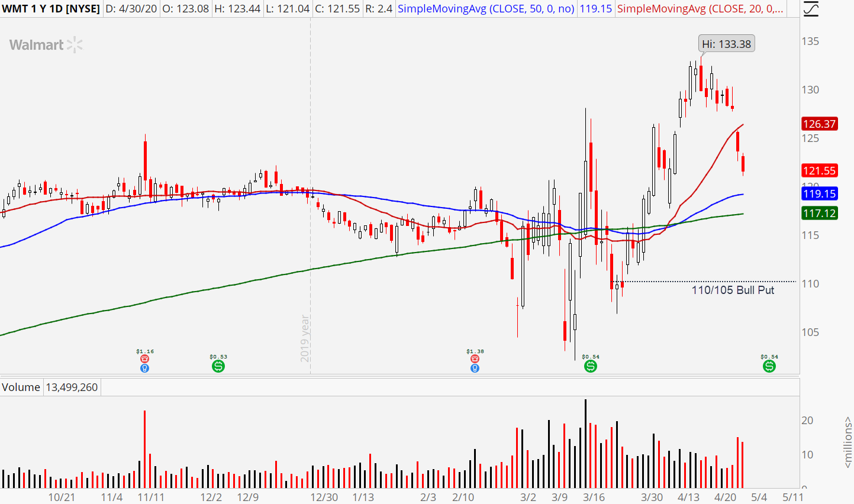
Task: Click the R: 2.4 range value
Action: coord(379,9)
